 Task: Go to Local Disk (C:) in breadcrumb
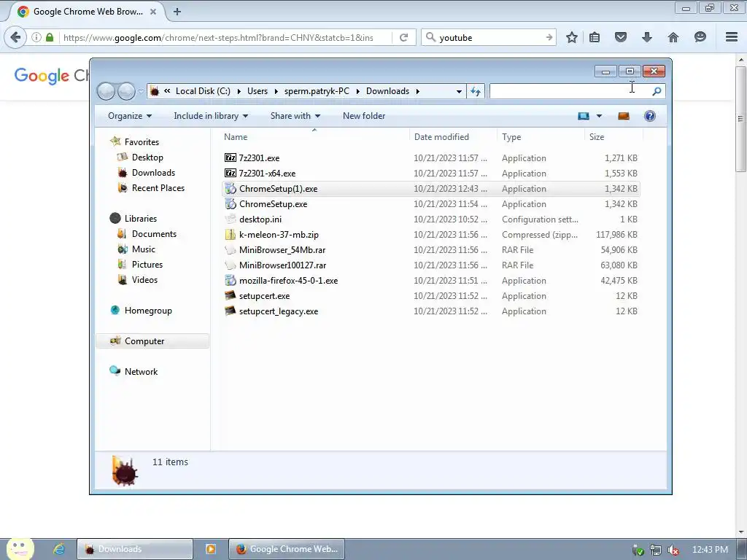(203, 91)
